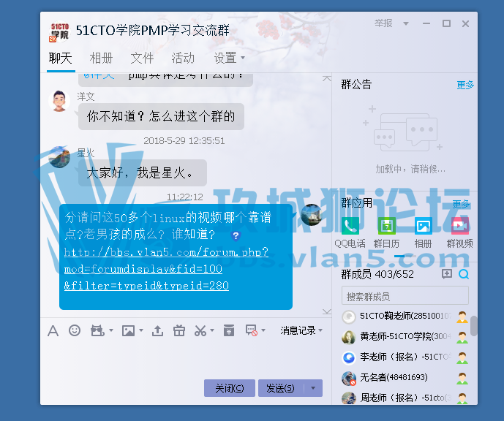Image resolution: width=504 pixels, height=421 pixels.
Task: Click role icon beside 51CTO鞠老师
Action: point(462,317)
